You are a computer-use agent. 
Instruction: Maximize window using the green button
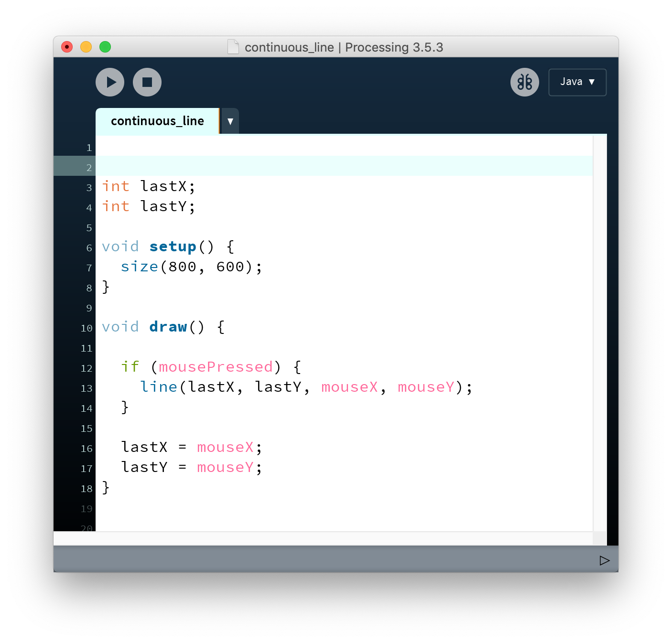[105, 47]
